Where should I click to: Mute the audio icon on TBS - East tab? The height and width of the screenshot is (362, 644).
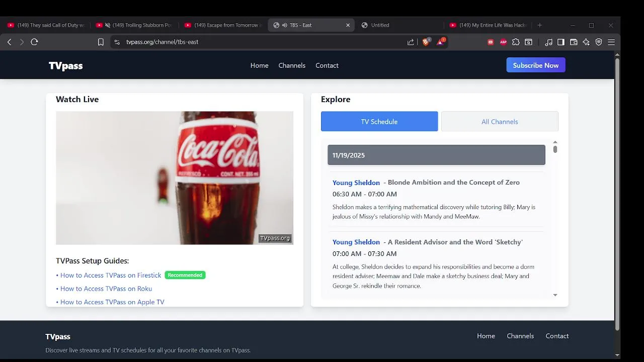[284, 25]
